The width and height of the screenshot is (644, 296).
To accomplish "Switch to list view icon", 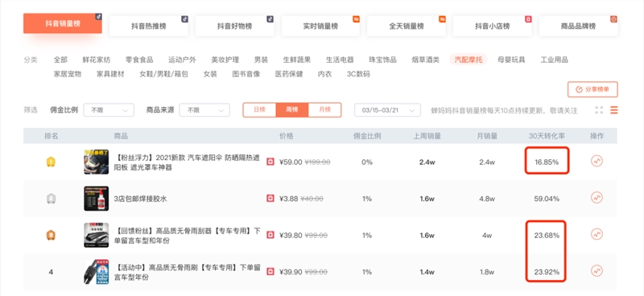I will [x=613, y=110].
